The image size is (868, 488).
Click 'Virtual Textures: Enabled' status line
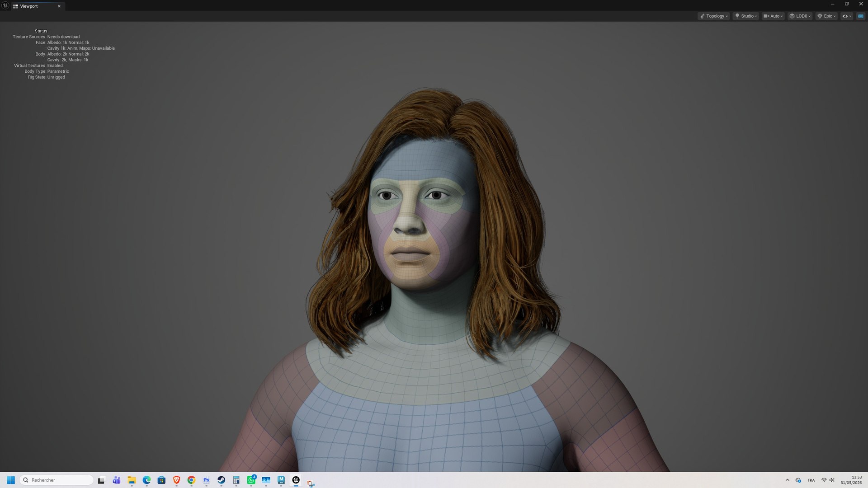coord(38,66)
